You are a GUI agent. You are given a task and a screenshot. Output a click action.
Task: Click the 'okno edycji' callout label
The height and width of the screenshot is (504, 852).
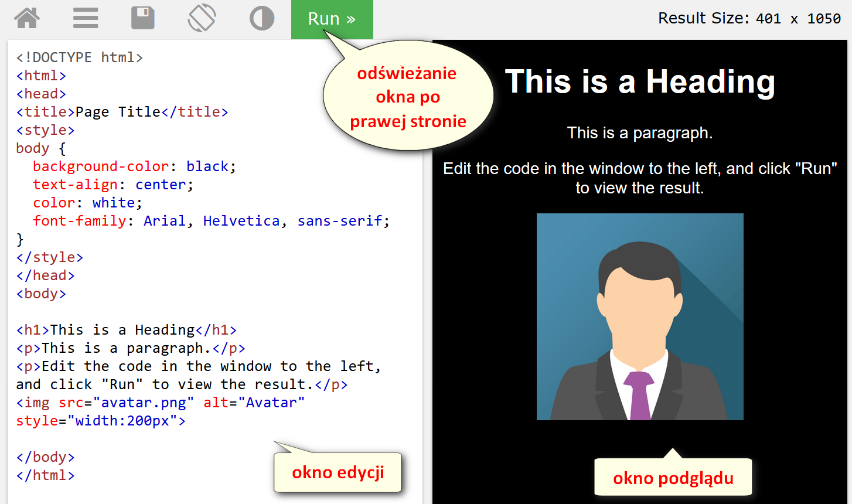pyautogui.click(x=338, y=472)
